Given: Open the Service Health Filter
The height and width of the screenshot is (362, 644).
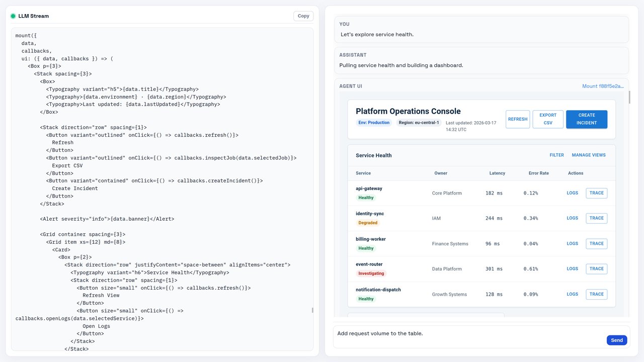Looking at the screenshot, I should point(556,155).
